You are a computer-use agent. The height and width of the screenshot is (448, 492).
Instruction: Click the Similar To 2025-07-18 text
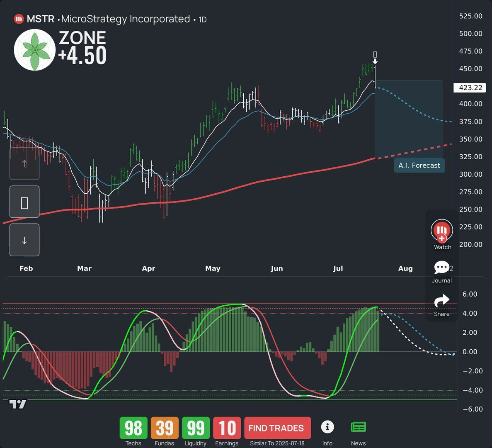pyautogui.click(x=277, y=443)
